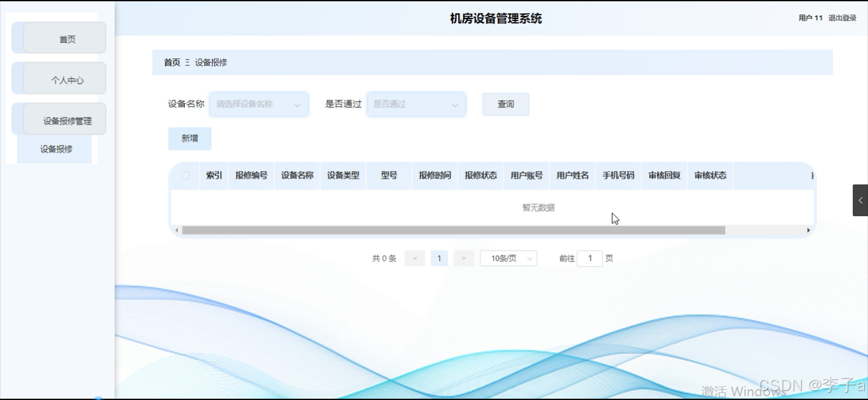Click the 用户 11 username label

[x=811, y=18]
